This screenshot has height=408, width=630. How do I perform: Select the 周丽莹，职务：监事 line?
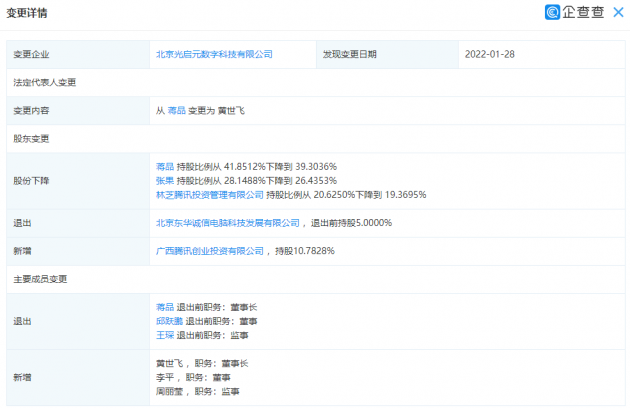(198, 392)
